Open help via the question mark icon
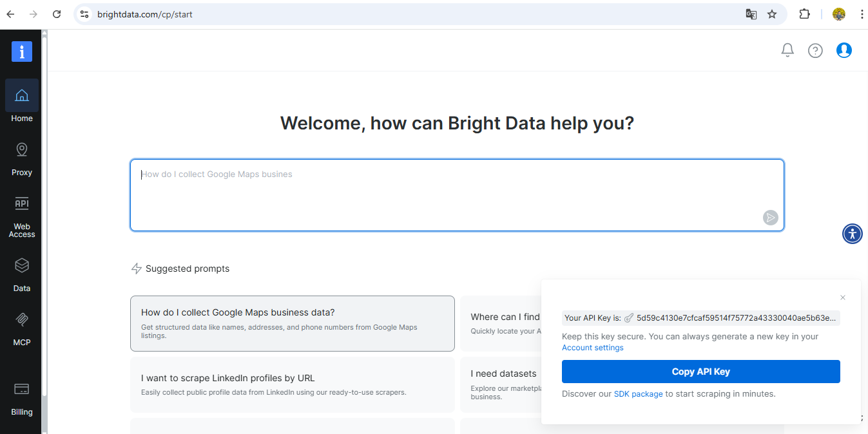868x434 pixels. (x=815, y=50)
